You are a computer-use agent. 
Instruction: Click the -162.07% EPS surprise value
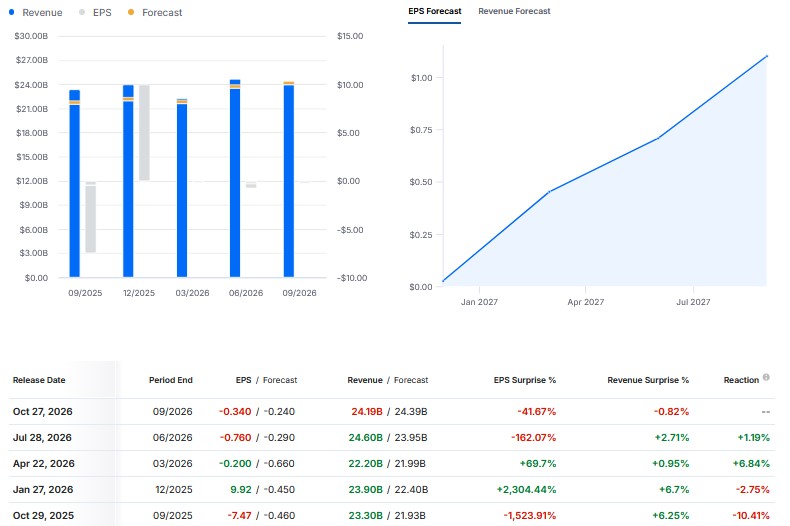click(x=534, y=438)
